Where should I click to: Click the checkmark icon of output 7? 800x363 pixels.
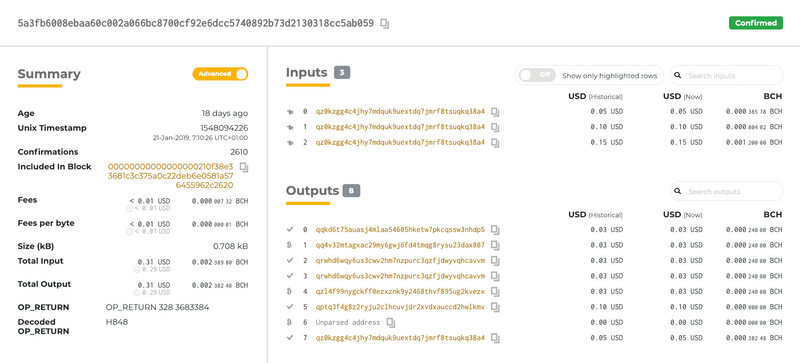(290, 337)
